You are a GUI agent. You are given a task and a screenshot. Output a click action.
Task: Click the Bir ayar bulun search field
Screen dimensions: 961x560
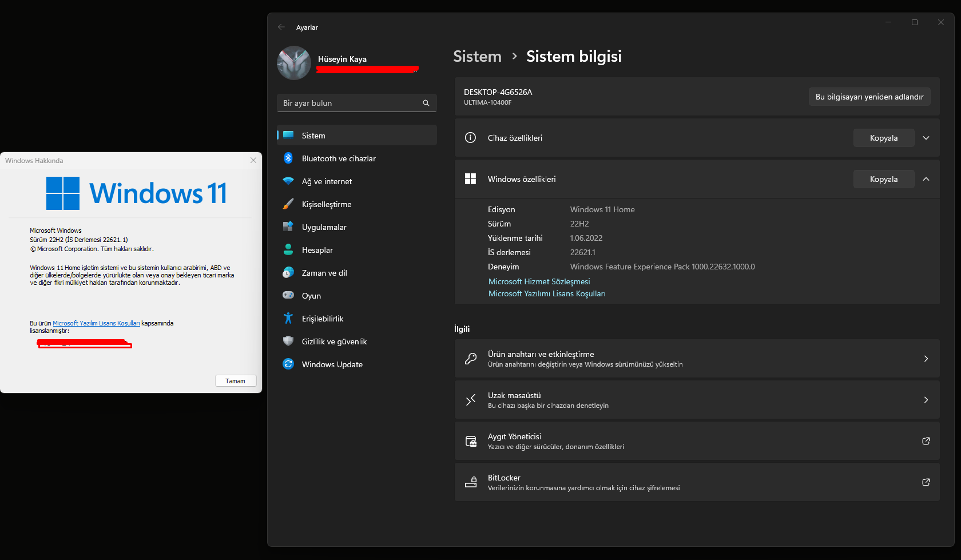pyautogui.click(x=357, y=103)
